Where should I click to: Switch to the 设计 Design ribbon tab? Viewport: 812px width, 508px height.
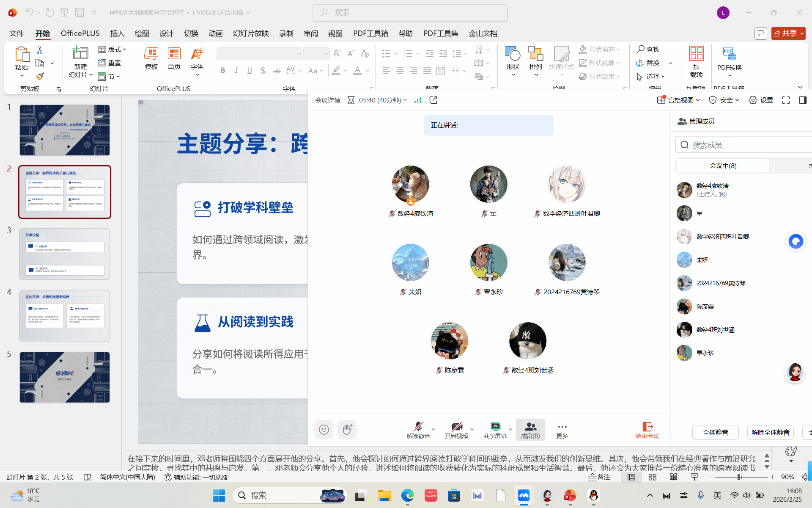[166, 33]
